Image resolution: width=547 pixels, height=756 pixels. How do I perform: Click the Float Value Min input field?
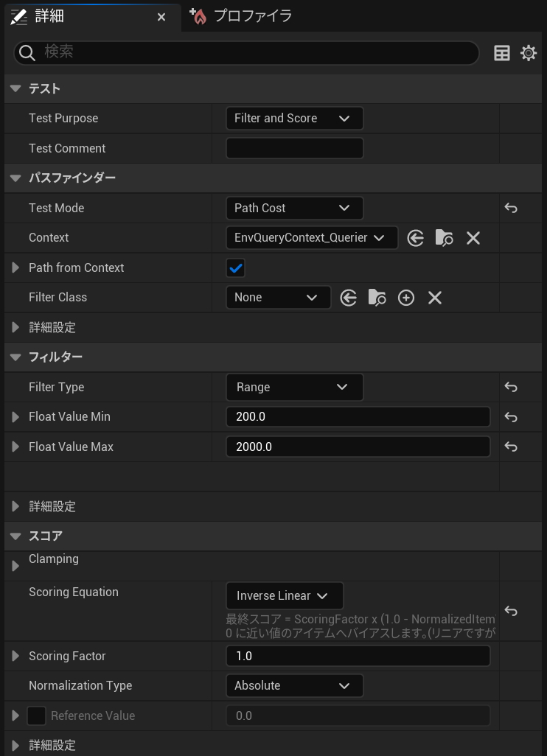coord(358,417)
